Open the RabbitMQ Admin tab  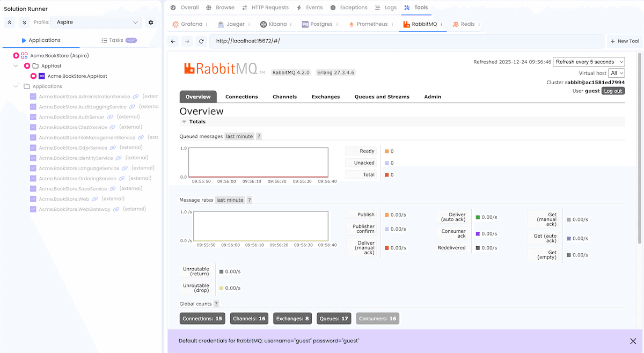[x=432, y=97]
